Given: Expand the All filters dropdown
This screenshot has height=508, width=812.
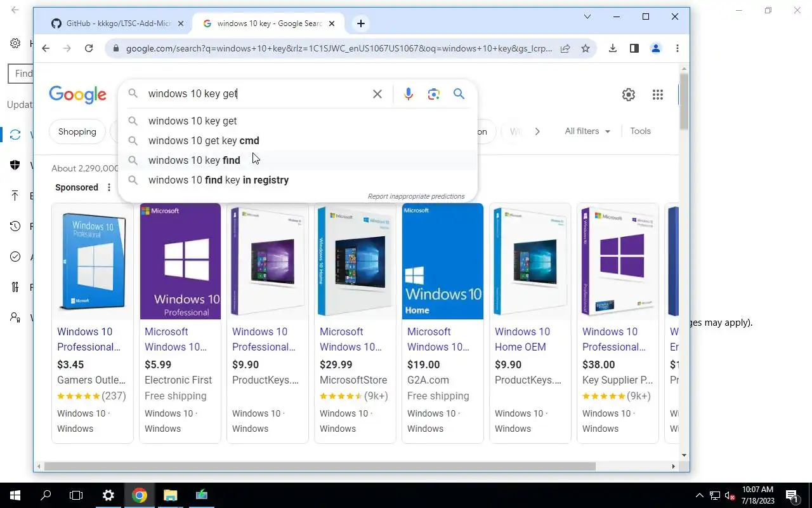Looking at the screenshot, I should [587, 131].
